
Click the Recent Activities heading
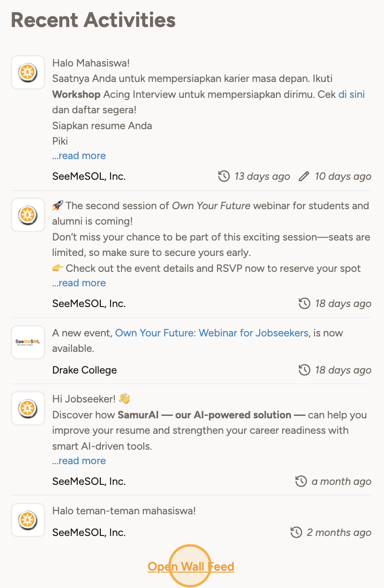tap(93, 20)
